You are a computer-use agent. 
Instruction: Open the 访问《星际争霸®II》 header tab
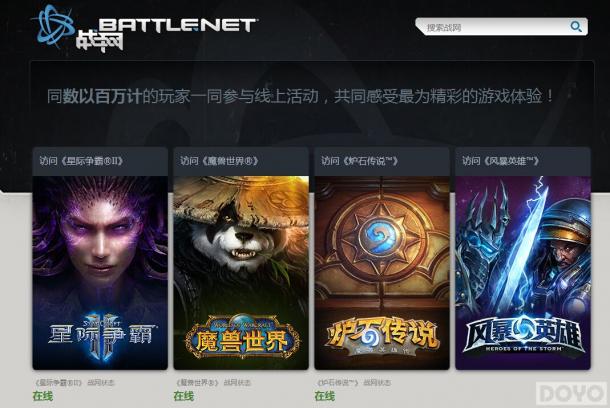(x=100, y=161)
